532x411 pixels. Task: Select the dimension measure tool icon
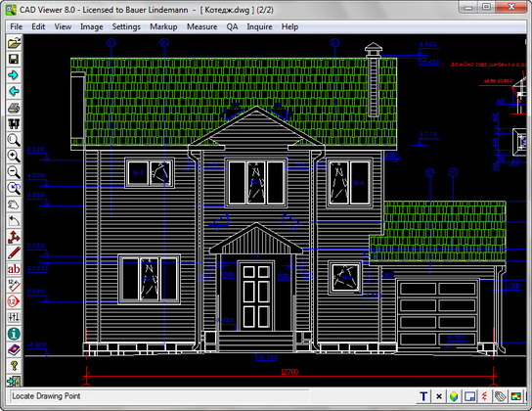point(14,285)
